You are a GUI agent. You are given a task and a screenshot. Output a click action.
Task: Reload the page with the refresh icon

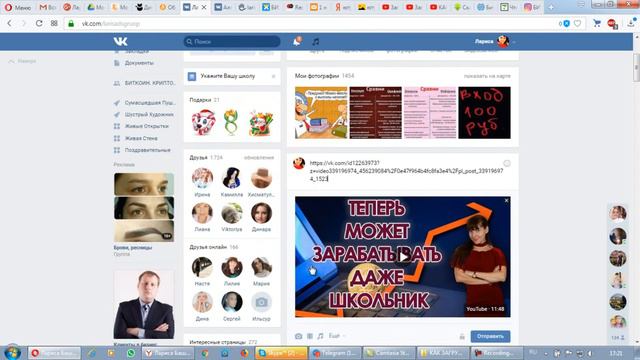coord(39,23)
